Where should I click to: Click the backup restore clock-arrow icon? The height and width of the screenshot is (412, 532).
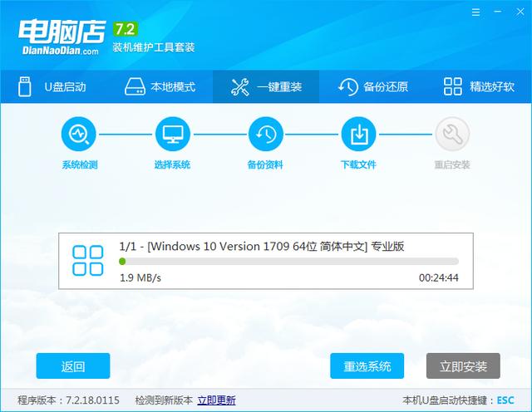347,87
